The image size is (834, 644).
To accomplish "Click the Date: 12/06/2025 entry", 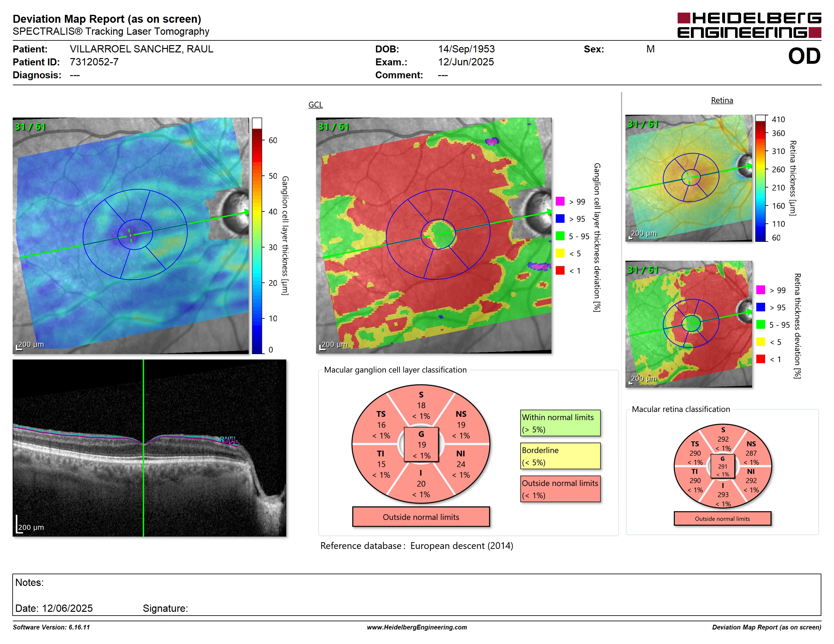I will point(54,608).
